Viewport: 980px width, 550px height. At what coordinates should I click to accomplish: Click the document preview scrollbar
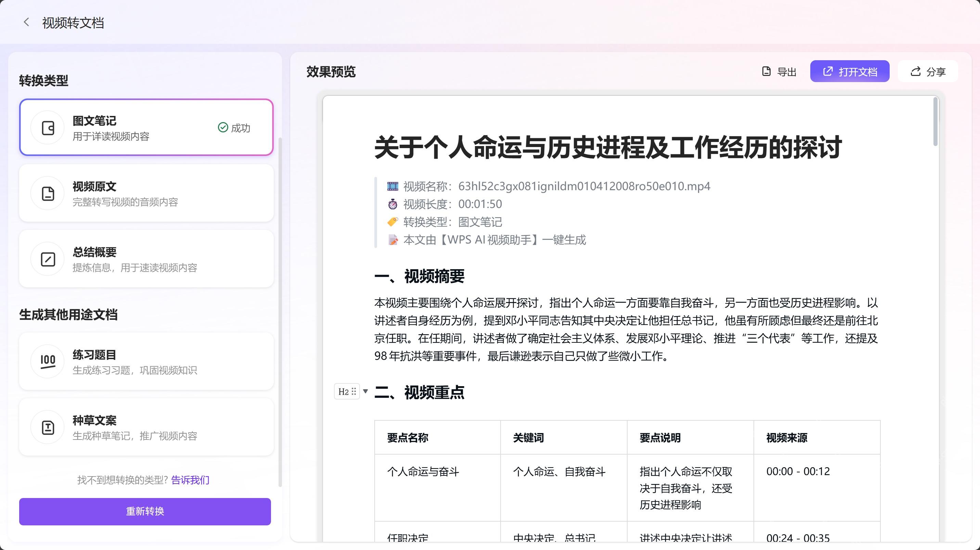tap(936, 122)
